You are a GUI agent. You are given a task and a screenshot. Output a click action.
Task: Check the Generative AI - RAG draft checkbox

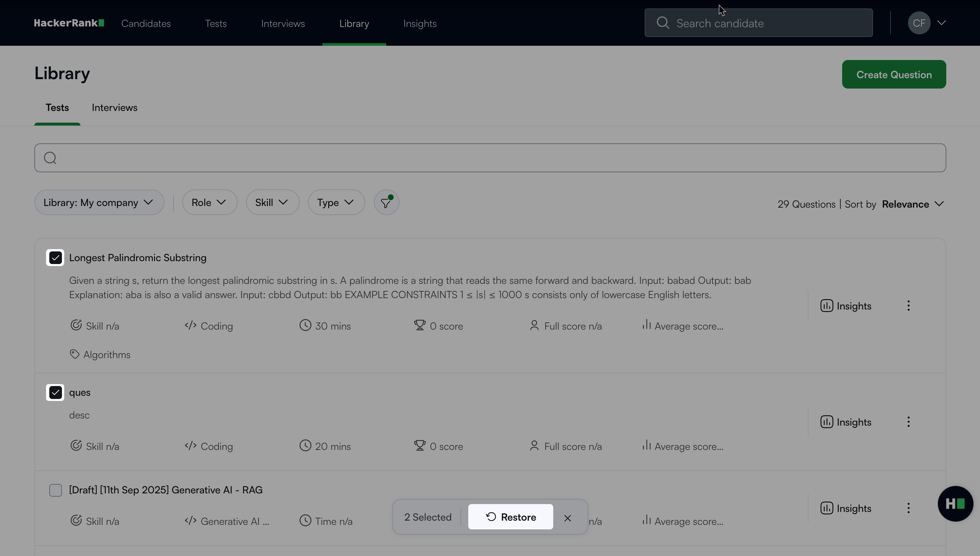coord(55,490)
